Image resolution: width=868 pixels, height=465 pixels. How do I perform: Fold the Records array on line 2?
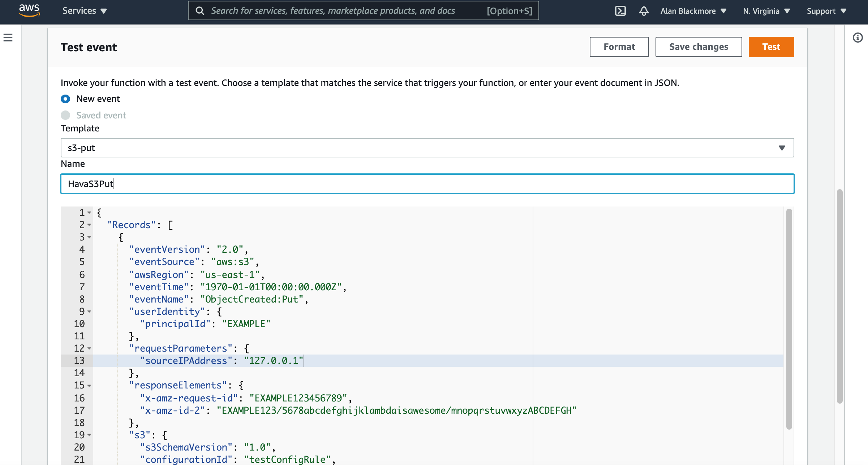tap(89, 225)
